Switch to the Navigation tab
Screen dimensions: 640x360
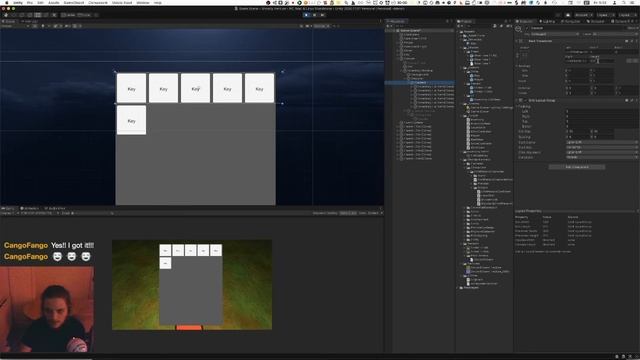[570, 21]
